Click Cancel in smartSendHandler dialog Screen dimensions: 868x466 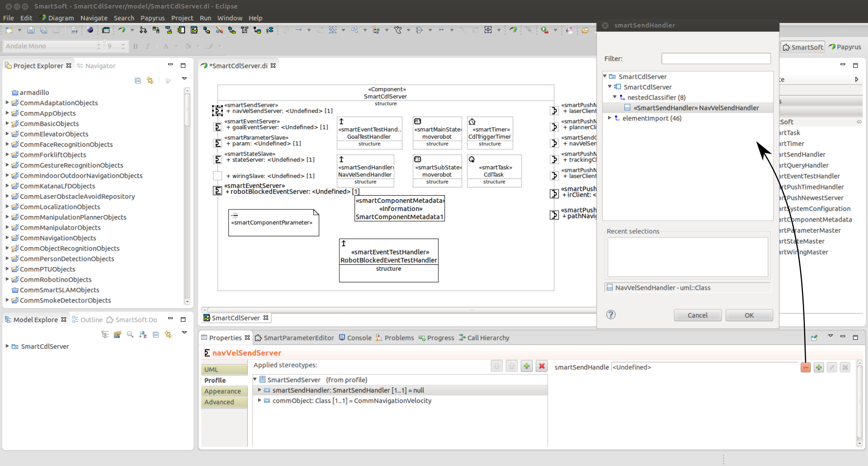click(x=697, y=315)
